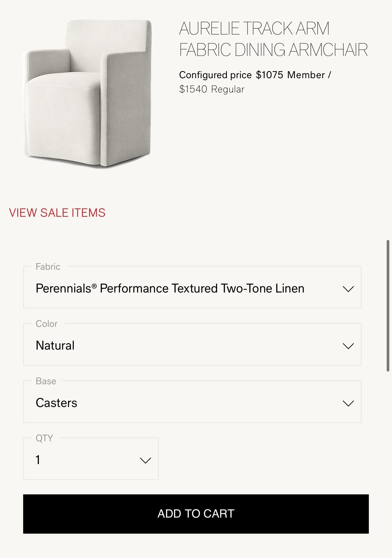Click the Color dropdown chevron arrow
The height and width of the screenshot is (558, 392).
point(348,346)
